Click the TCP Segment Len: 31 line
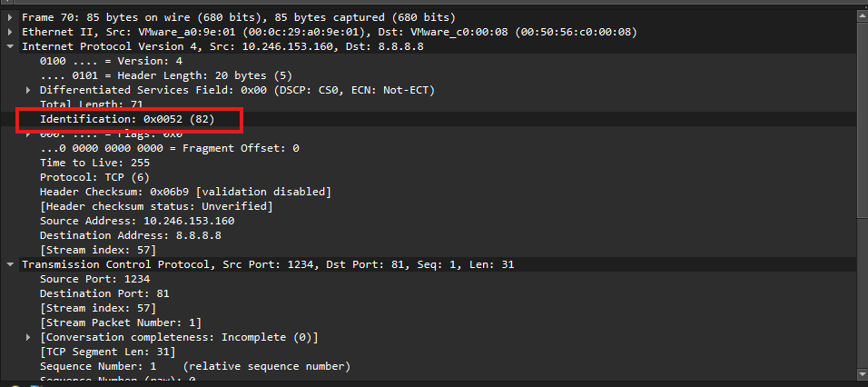Viewport: 868px width, 387px height. [101, 352]
